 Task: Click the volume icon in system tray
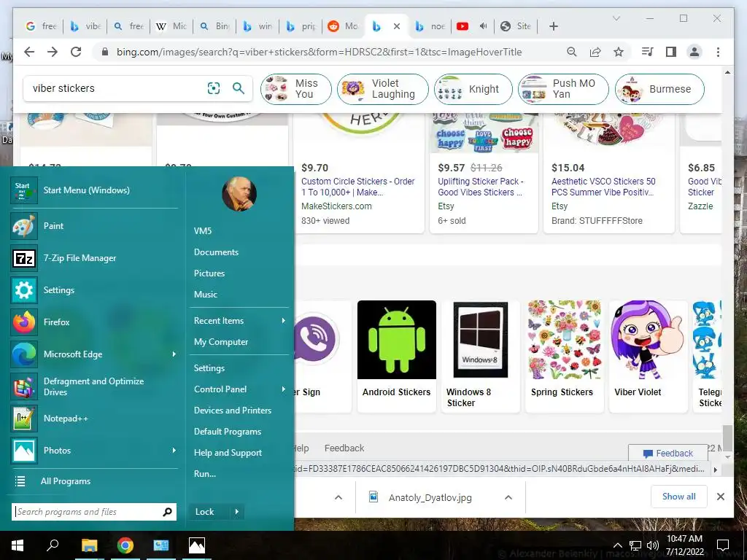click(652, 545)
